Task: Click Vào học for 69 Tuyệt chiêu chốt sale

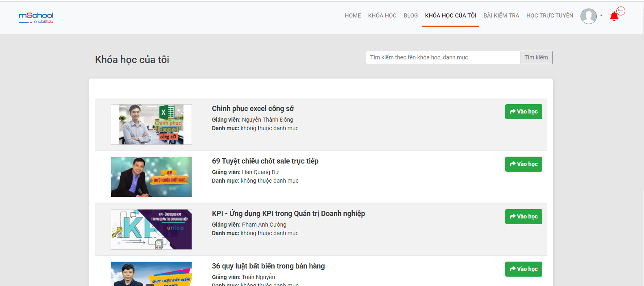Action: point(524,164)
